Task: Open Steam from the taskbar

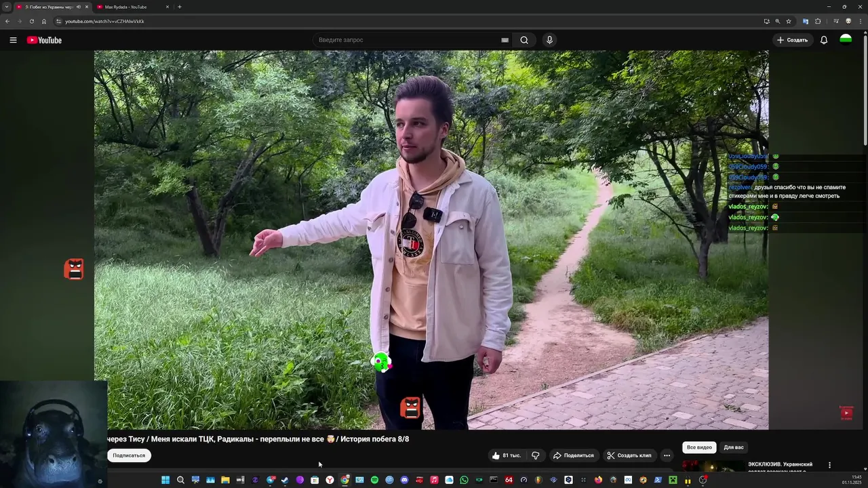Action: pos(285,480)
